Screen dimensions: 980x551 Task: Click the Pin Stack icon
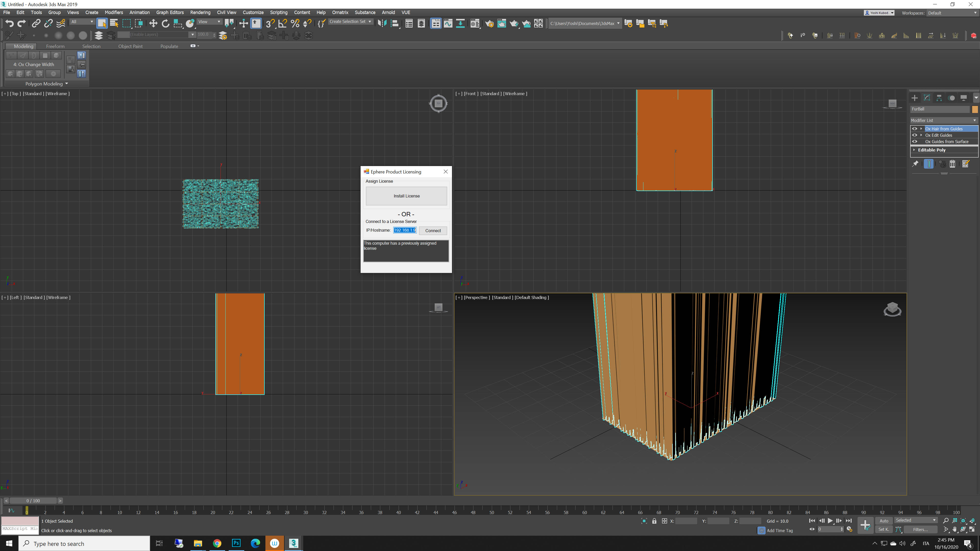pyautogui.click(x=915, y=164)
